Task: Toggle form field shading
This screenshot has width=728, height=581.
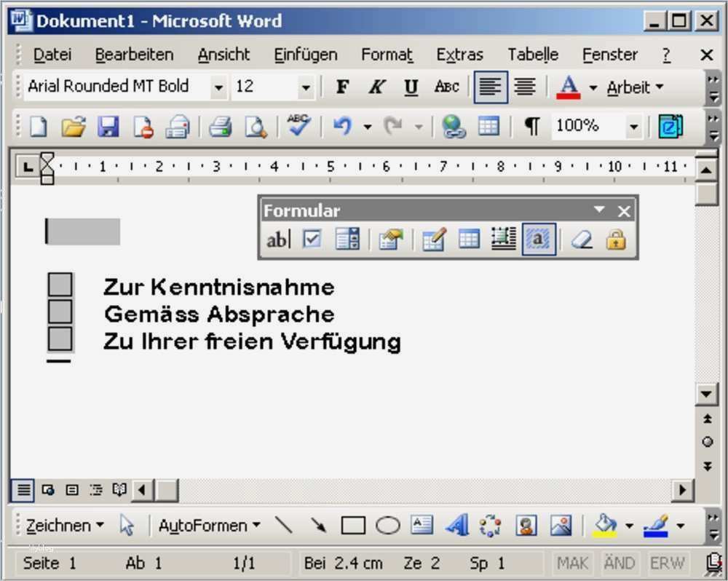Action: point(539,238)
